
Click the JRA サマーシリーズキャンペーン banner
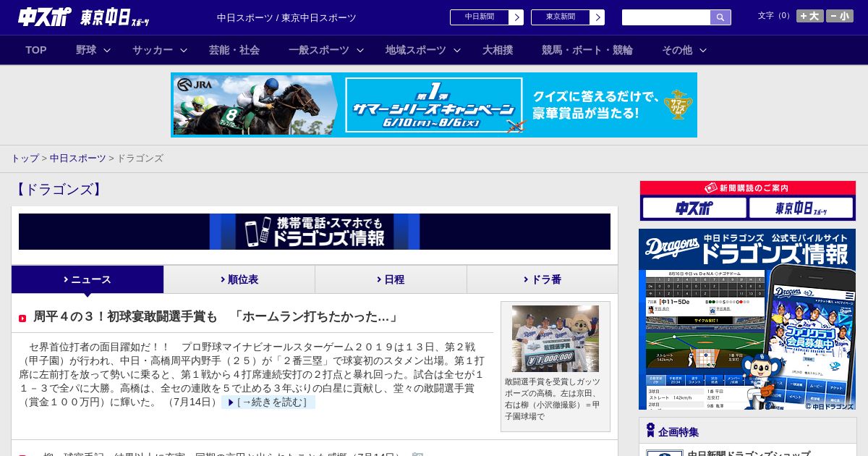434,105
